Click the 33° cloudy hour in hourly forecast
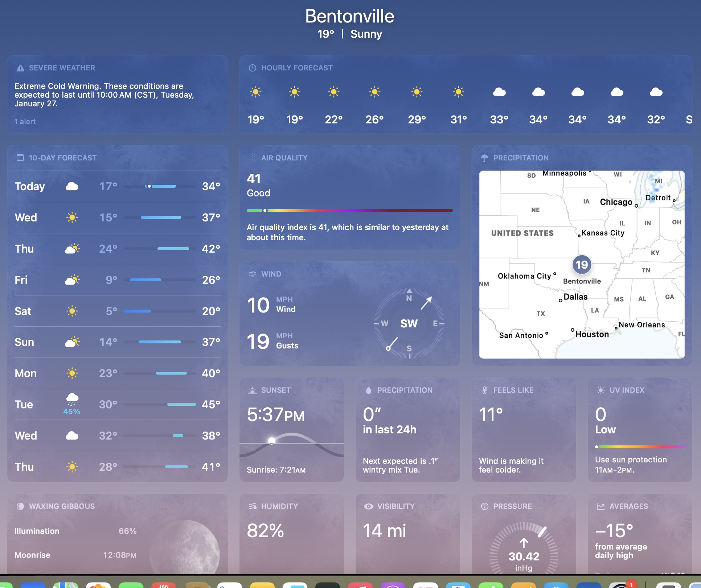 (x=499, y=105)
